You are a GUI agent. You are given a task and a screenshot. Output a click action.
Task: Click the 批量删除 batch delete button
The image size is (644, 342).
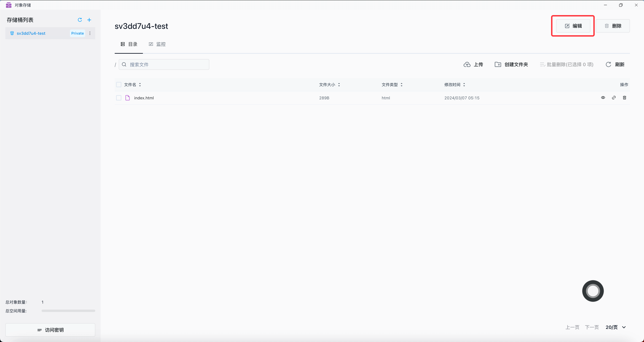(x=567, y=65)
